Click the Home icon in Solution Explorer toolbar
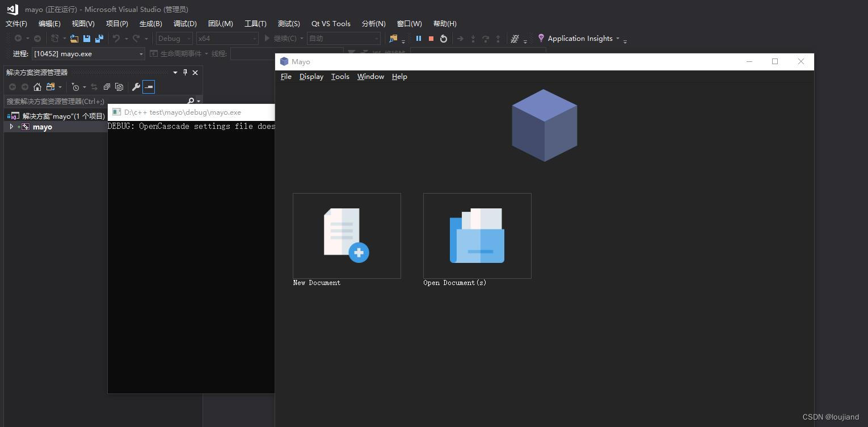This screenshot has height=427, width=868. pos(37,87)
